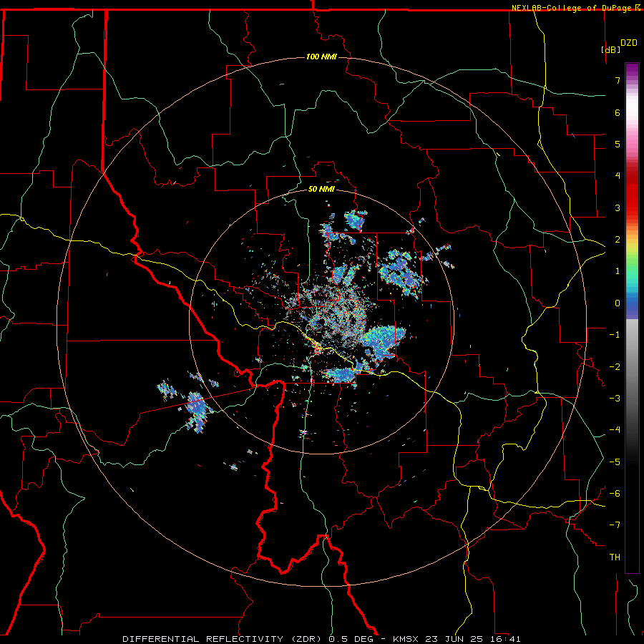Viewport: 644px width, 644px height.
Task: Click the -1 tick label on scale
Action: point(615,335)
